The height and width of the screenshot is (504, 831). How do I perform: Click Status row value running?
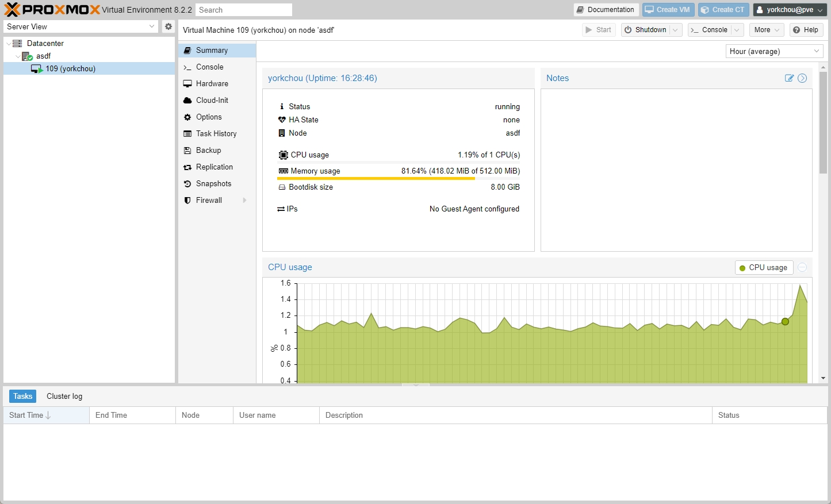coord(507,107)
